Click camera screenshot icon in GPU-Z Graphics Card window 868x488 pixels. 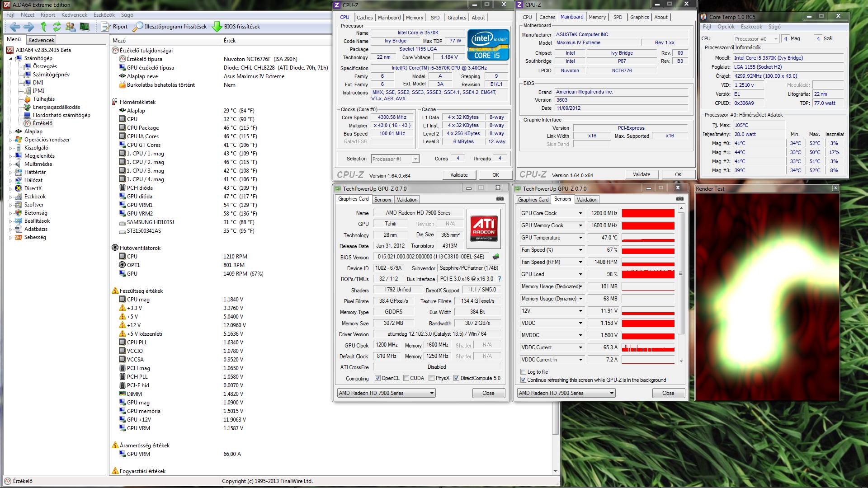(x=500, y=199)
